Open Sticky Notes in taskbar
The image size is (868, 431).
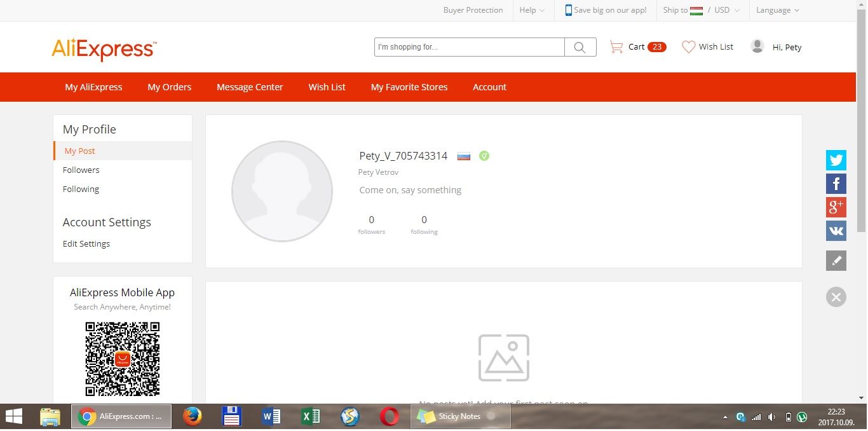point(461,416)
